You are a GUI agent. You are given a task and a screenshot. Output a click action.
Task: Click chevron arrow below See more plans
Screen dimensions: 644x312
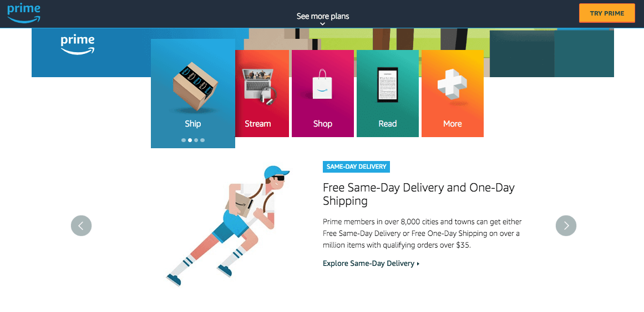(x=323, y=24)
